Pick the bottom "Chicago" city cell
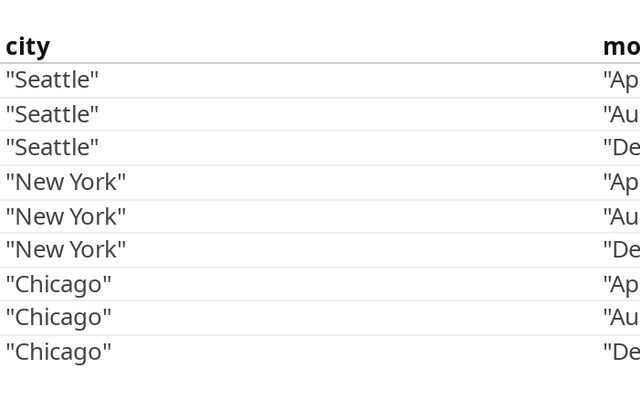 59,352
